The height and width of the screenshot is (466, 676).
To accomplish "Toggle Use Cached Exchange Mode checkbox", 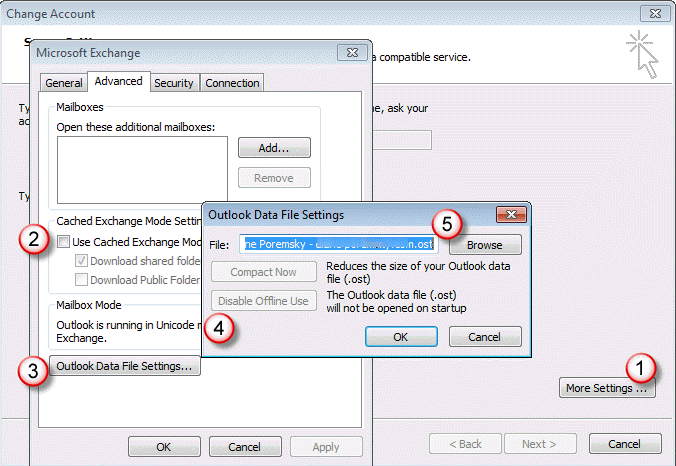I will click(x=63, y=241).
